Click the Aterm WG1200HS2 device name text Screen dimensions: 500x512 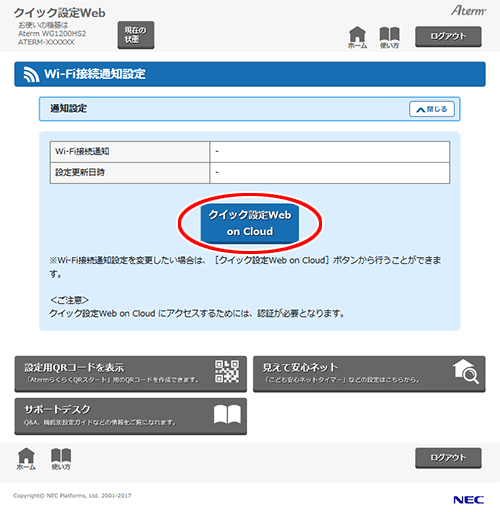(x=52, y=34)
